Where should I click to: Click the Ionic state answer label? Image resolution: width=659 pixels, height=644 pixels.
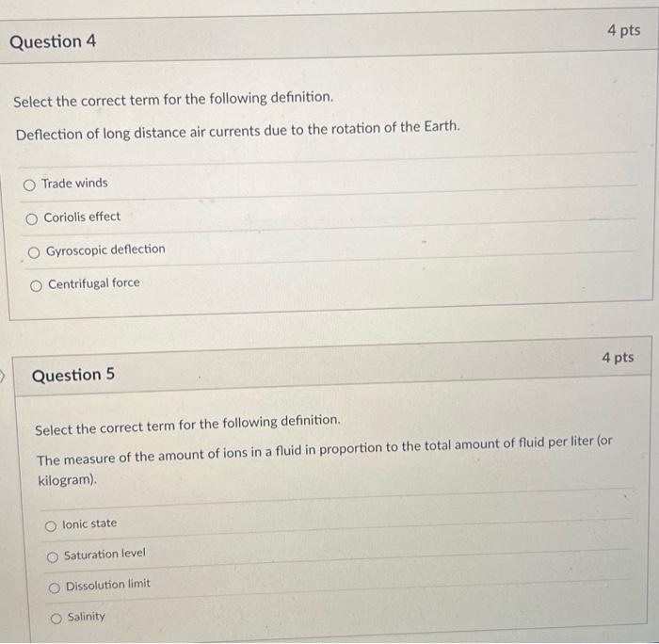coord(89,523)
